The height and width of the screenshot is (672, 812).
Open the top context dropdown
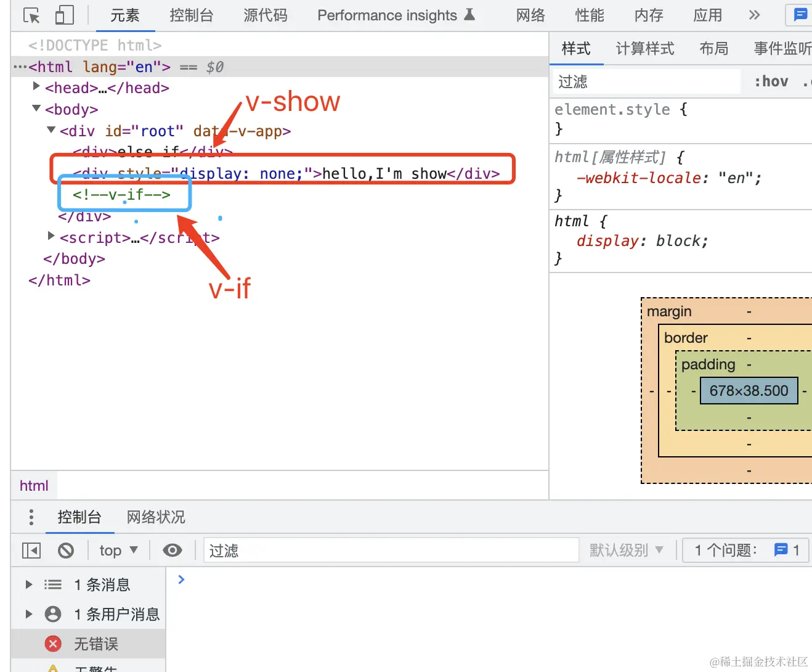(x=118, y=551)
